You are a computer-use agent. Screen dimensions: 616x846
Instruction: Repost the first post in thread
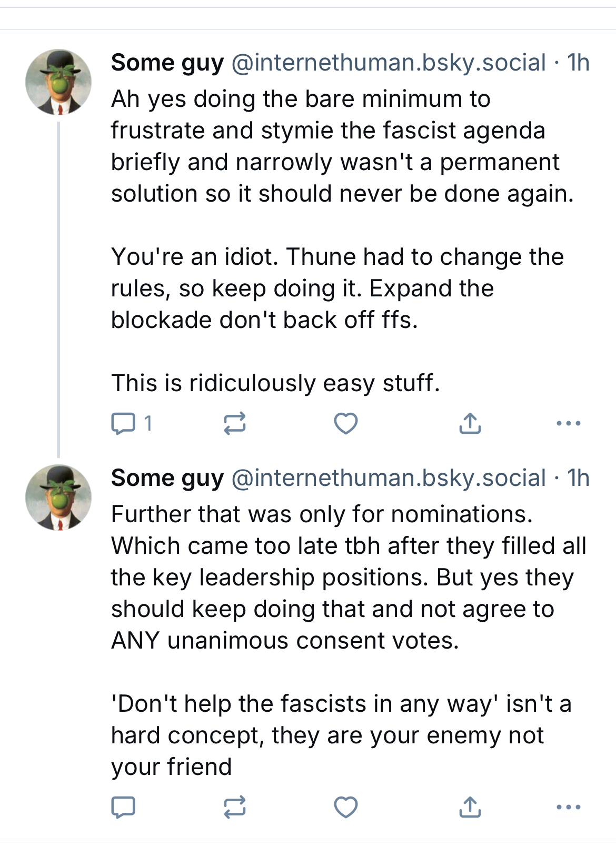(x=235, y=423)
